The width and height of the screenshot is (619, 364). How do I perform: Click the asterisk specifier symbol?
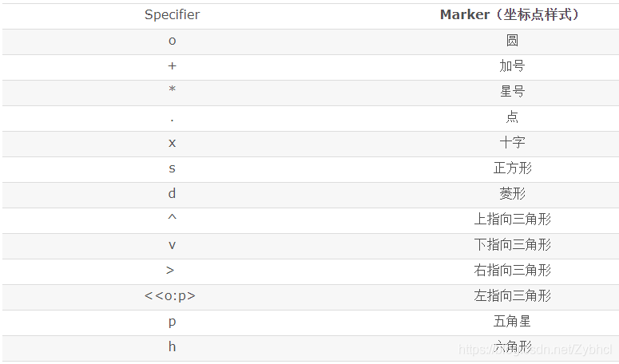coord(172,89)
